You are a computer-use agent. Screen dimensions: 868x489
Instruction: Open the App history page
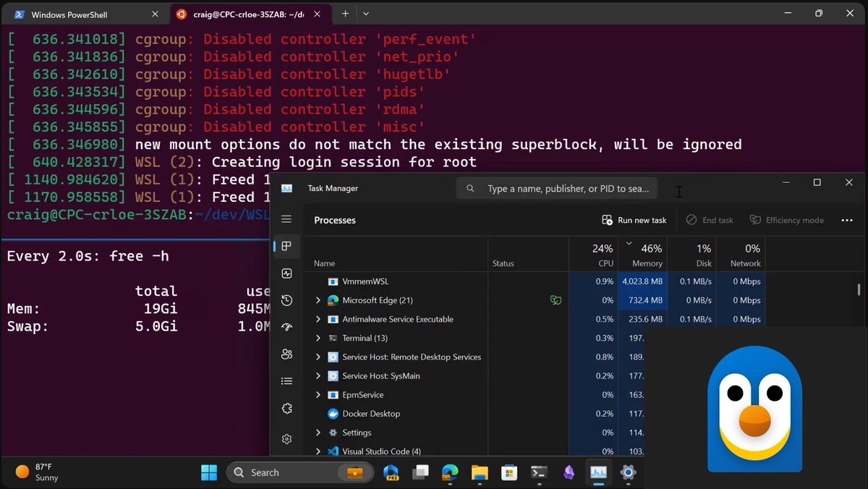pos(286,300)
